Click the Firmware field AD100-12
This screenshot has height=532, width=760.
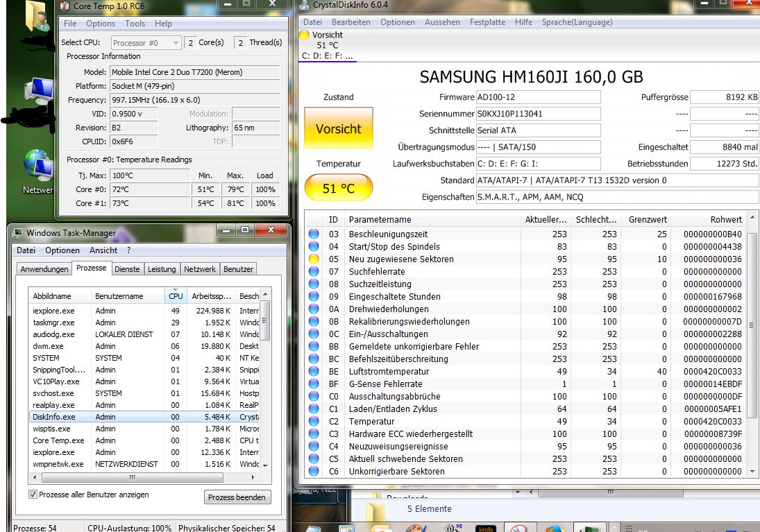pyautogui.click(x=538, y=97)
